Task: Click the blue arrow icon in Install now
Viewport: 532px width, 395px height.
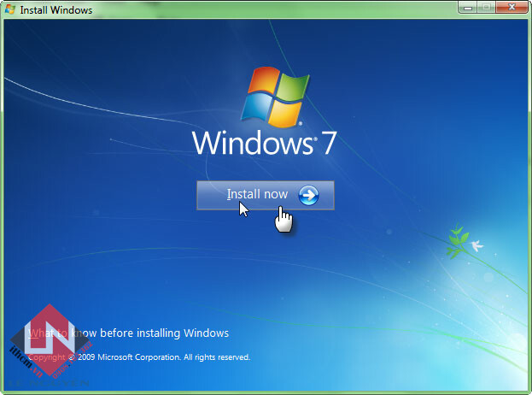Action: (x=308, y=195)
